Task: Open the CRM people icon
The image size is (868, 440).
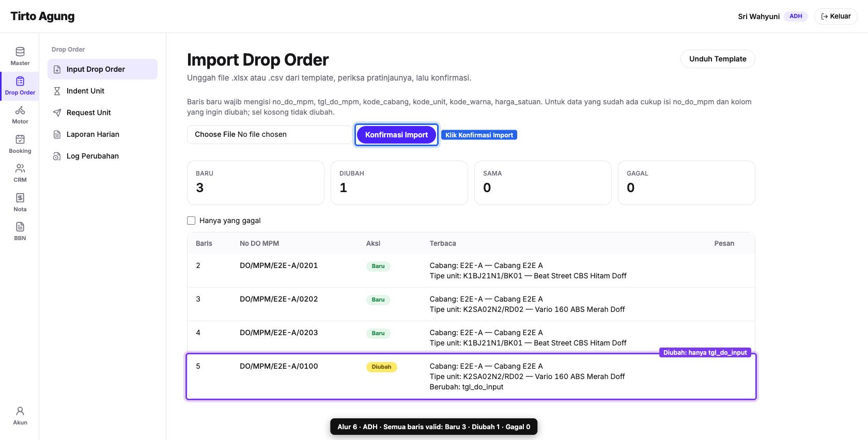Action: click(20, 168)
